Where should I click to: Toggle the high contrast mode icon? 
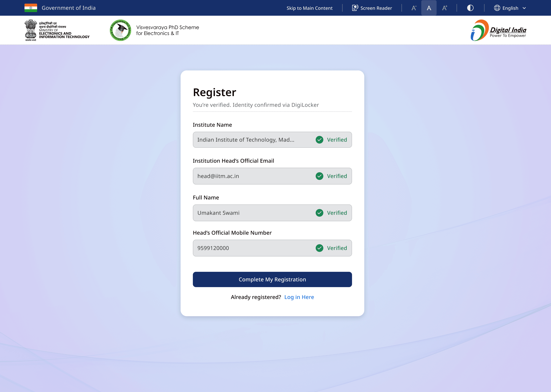pos(470,8)
